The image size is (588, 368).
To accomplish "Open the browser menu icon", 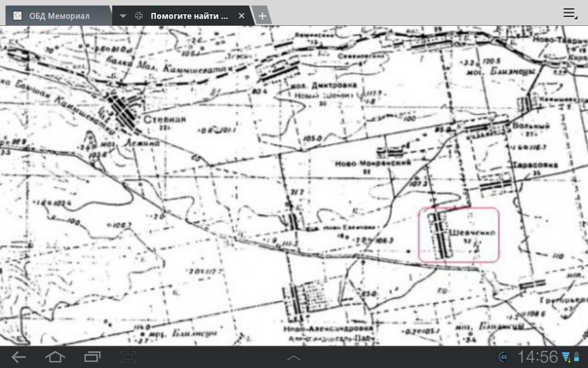I will pyautogui.click(x=570, y=14).
